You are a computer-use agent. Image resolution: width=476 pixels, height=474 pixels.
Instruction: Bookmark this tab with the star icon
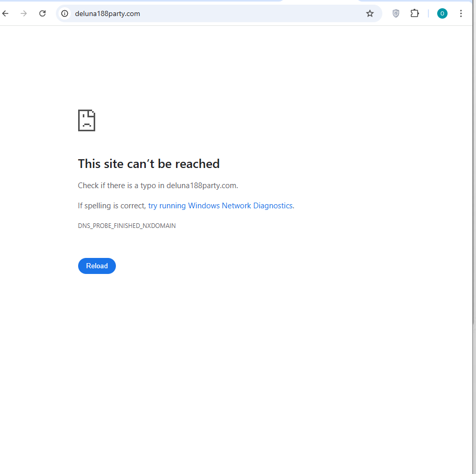pos(369,13)
